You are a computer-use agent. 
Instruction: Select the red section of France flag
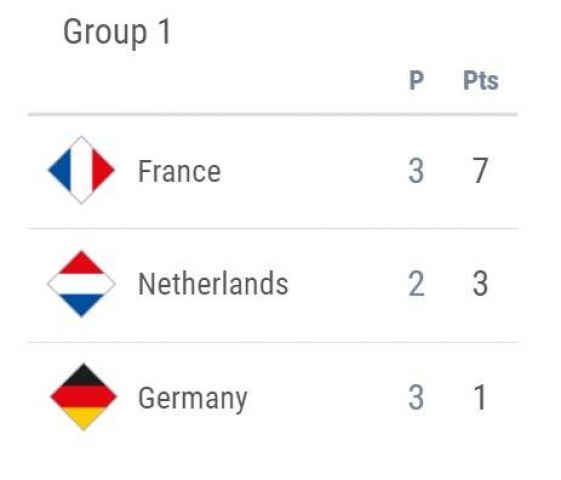pyautogui.click(x=102, y=170)
